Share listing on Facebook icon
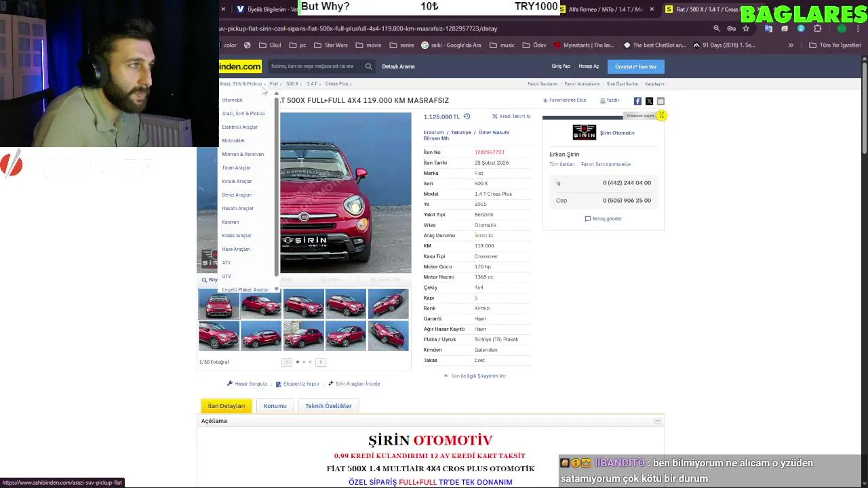 637,101
